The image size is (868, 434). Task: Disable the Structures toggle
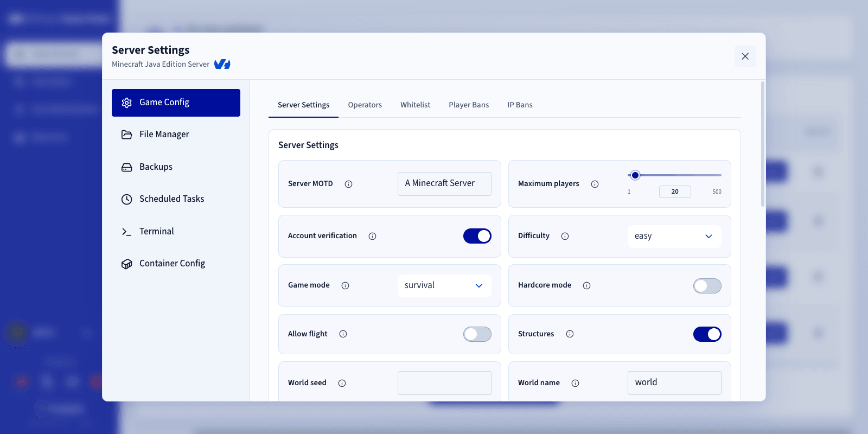pos(707,334)
